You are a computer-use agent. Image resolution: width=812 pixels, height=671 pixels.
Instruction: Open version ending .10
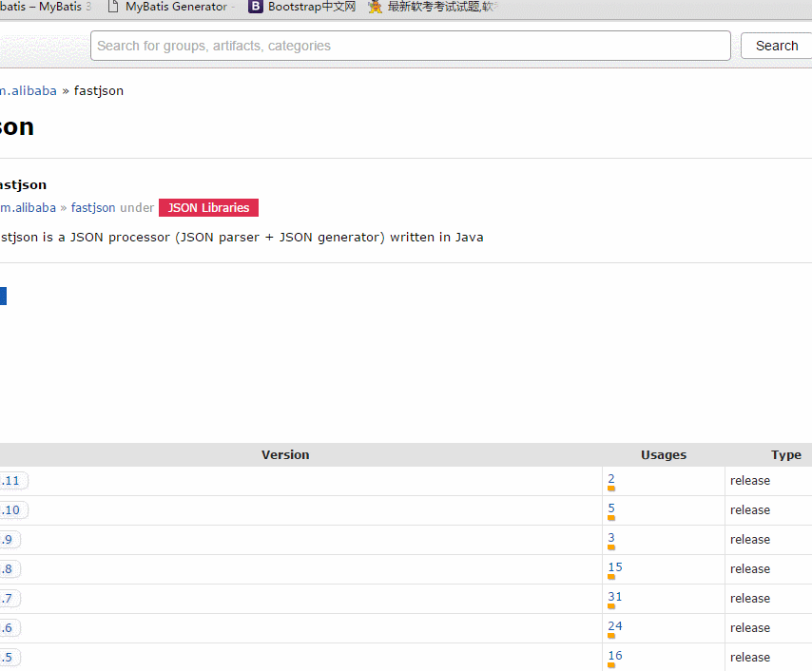click(x=13, y=510)
